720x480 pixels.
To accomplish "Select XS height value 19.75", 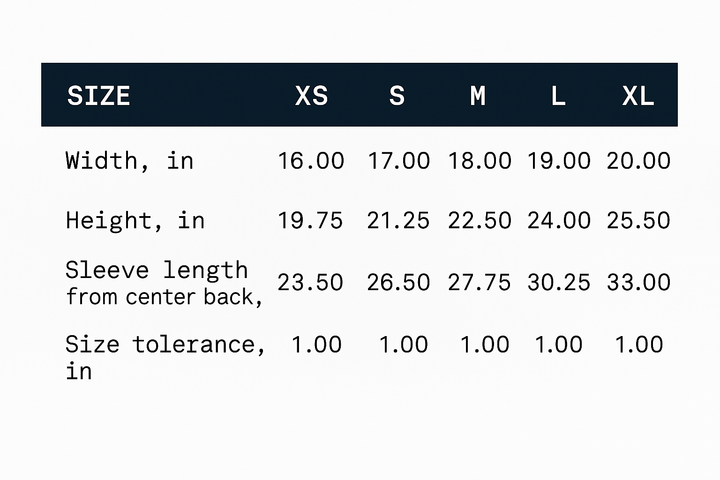I will (310, 220).
